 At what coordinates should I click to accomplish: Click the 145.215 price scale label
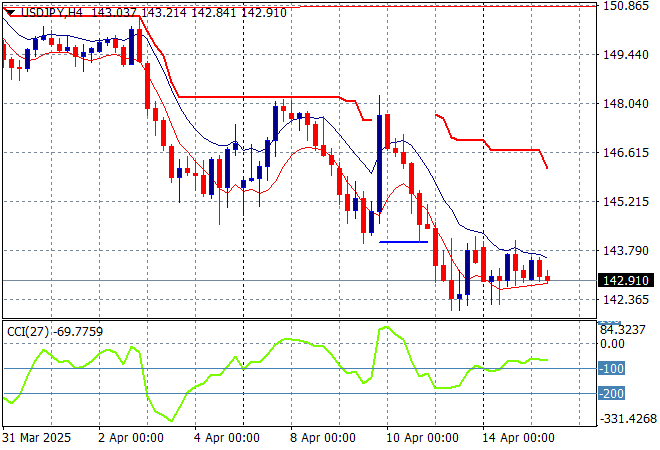626,202
